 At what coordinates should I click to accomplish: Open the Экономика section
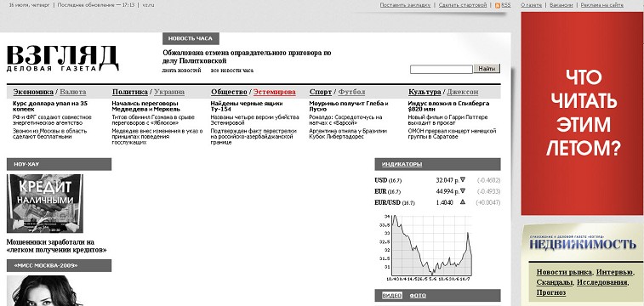[33, 92]
